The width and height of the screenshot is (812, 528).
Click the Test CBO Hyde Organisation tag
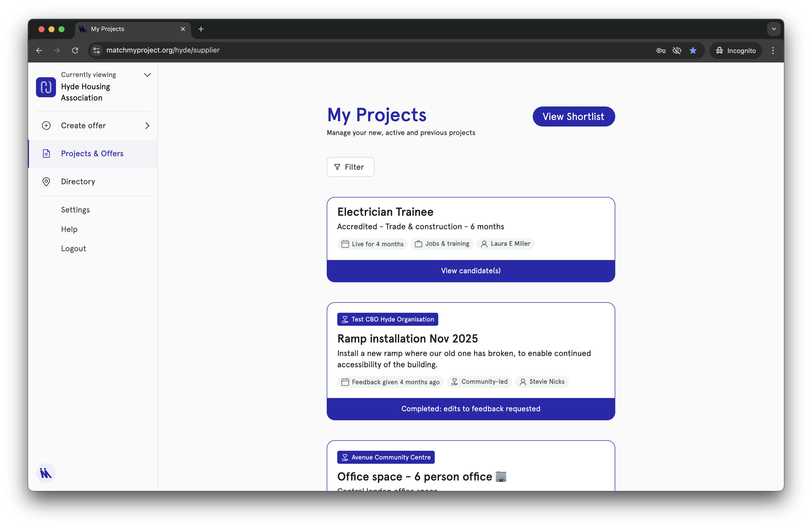coord(387,319)
